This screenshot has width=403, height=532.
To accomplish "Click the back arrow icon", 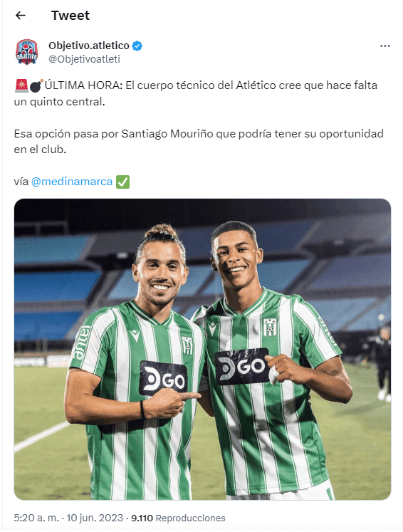I will [21, 15].
